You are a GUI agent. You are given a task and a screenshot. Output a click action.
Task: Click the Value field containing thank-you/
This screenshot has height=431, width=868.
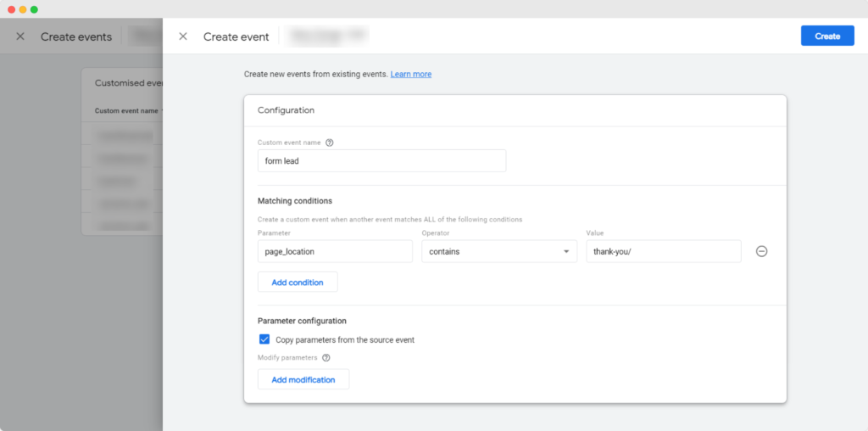[663, 251]
